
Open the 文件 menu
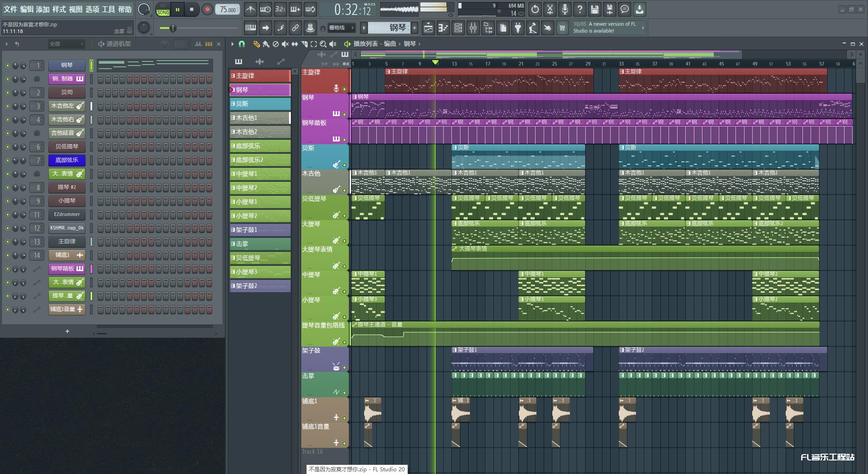coord(10,9)
